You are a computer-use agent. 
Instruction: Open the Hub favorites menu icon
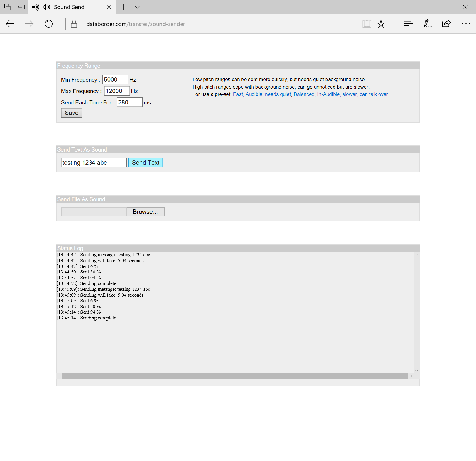coord(408,24)
